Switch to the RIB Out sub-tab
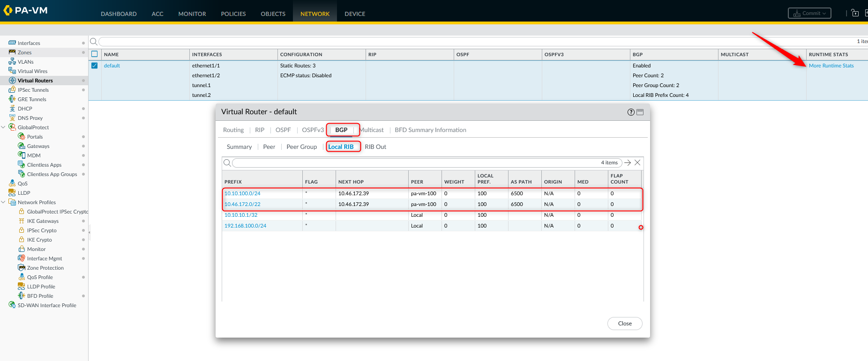This screenshot has height=361, width=868. coord(375,147)
